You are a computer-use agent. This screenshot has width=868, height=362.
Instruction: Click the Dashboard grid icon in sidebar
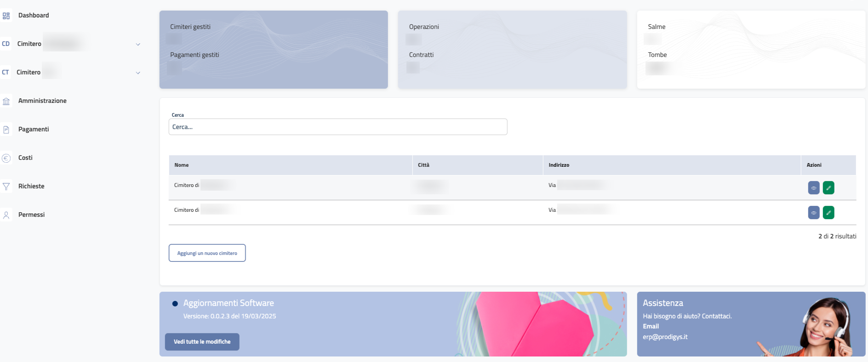pyautogui.click(x=6, y=16)
